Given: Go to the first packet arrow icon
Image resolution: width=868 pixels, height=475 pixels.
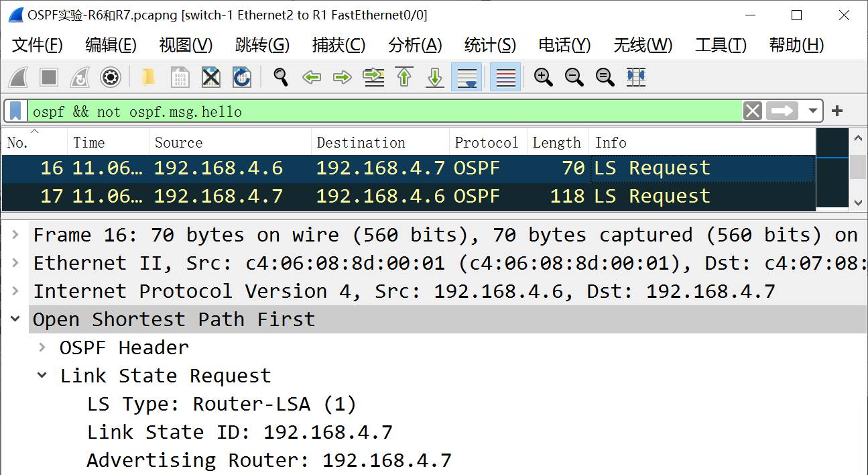Looking at the screenshot, I should 404,77.
